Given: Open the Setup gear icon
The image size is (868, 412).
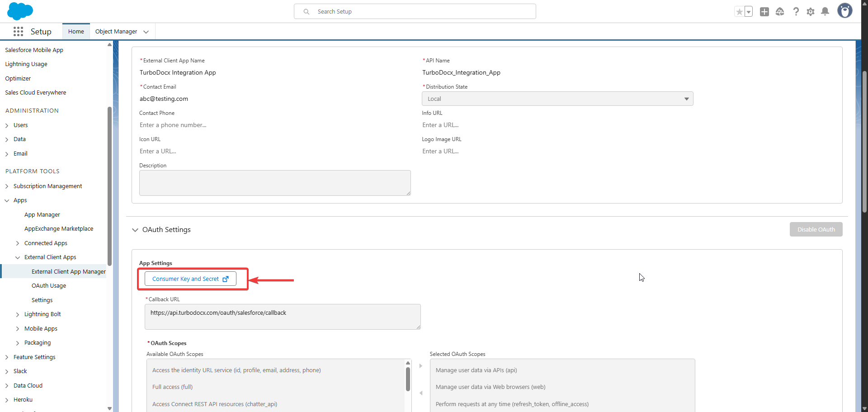Looking at the screenshot, I should tap(811, 12).
